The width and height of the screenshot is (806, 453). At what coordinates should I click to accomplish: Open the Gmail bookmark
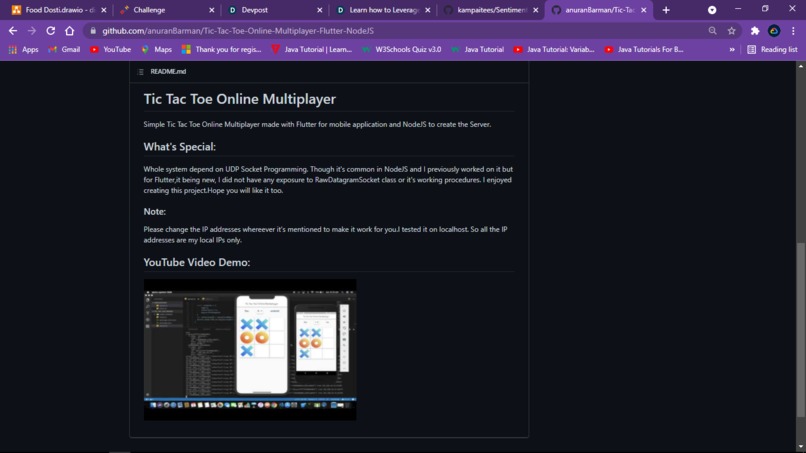[64, 49]
